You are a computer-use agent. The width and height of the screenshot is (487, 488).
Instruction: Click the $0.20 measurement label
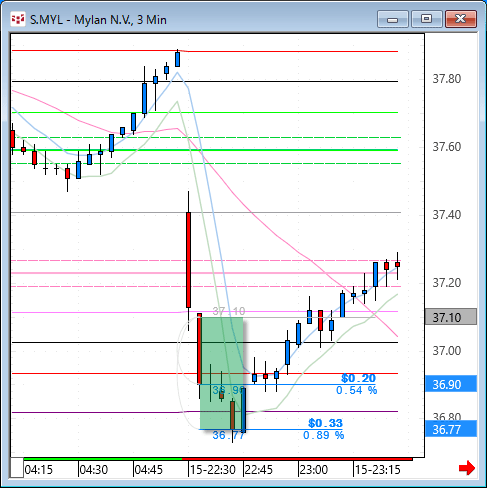[x=358, y=378]
